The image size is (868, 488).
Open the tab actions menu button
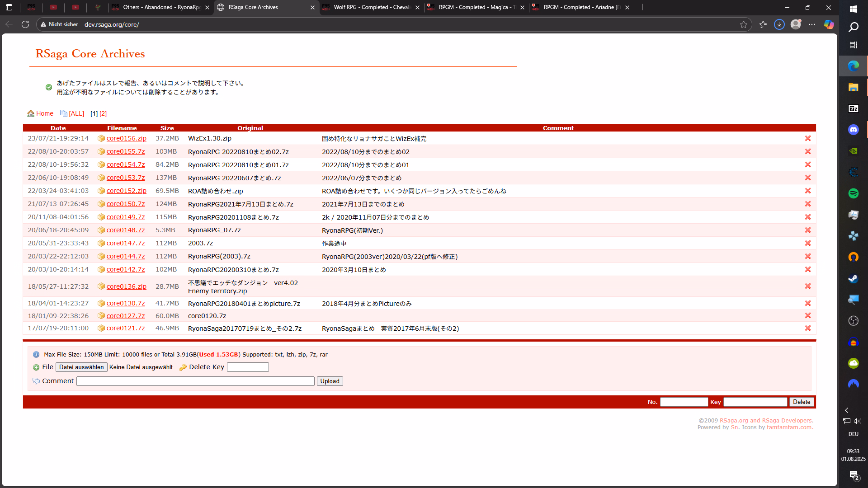9,7
